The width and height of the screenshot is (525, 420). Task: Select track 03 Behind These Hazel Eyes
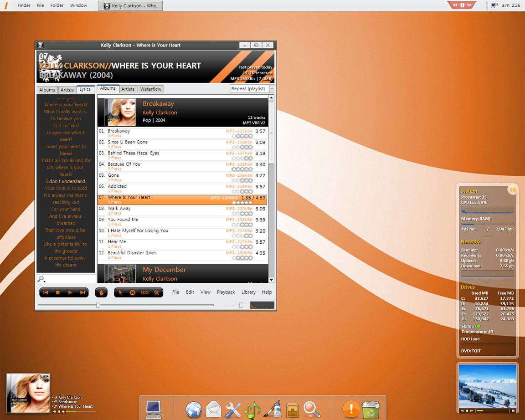pos(183,155)
